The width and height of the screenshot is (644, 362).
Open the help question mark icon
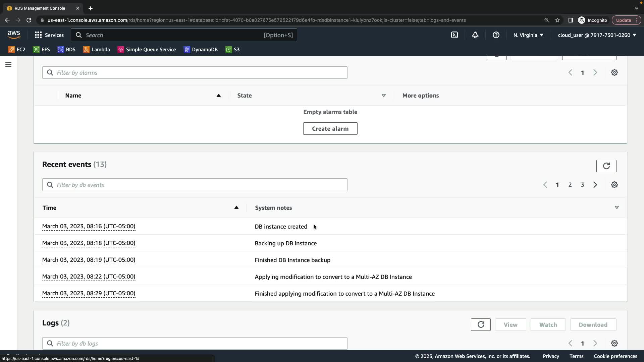(x=496, y=35)
